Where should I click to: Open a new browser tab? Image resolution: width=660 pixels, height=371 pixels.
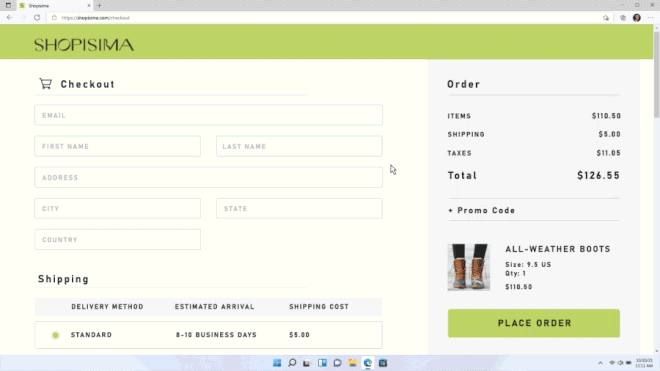99,5
